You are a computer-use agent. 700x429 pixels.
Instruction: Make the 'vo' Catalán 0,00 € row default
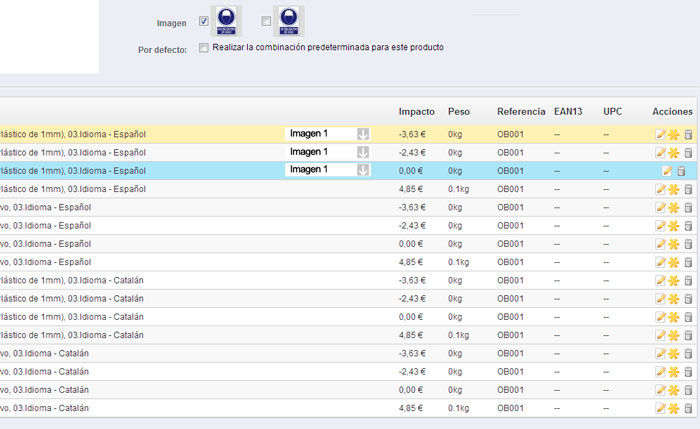674,390
